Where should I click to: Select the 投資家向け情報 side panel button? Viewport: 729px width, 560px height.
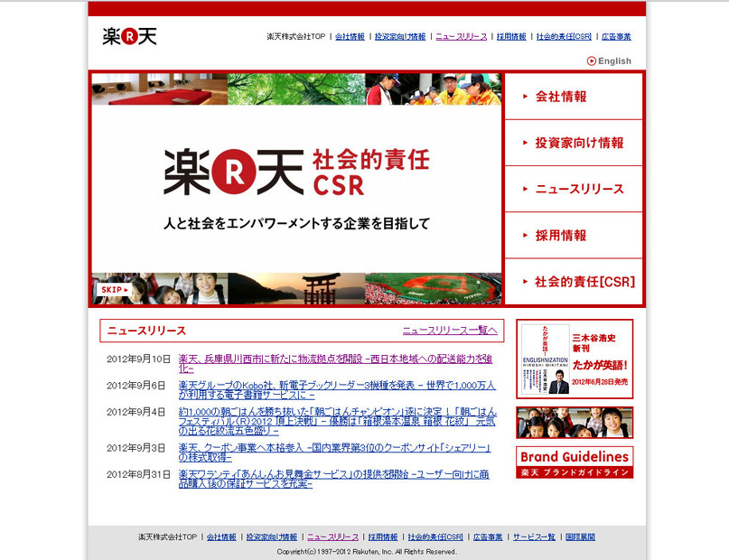coord(574,143)
